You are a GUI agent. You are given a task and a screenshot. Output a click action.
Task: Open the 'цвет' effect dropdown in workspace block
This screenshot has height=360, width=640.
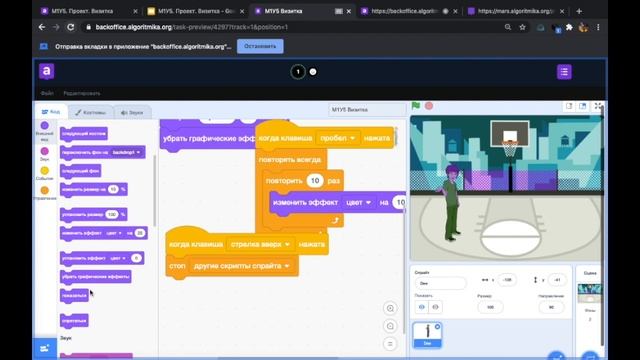point(358,202)
